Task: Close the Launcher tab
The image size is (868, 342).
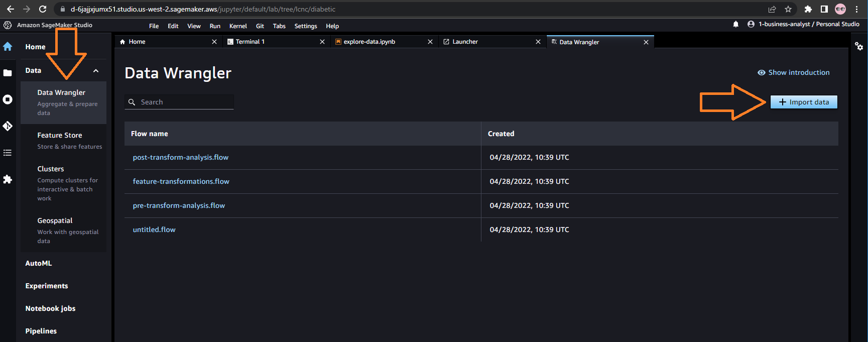Action: click(538, 42)
